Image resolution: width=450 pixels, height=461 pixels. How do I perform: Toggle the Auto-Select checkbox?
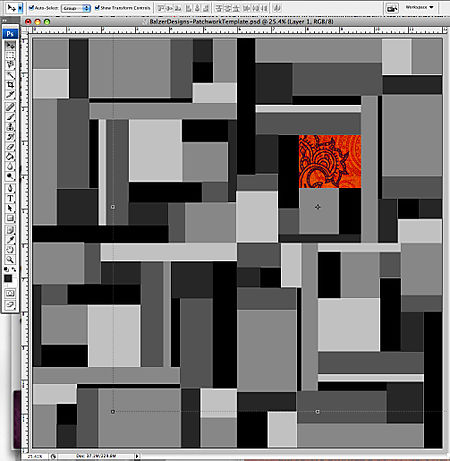click(31, 7)
